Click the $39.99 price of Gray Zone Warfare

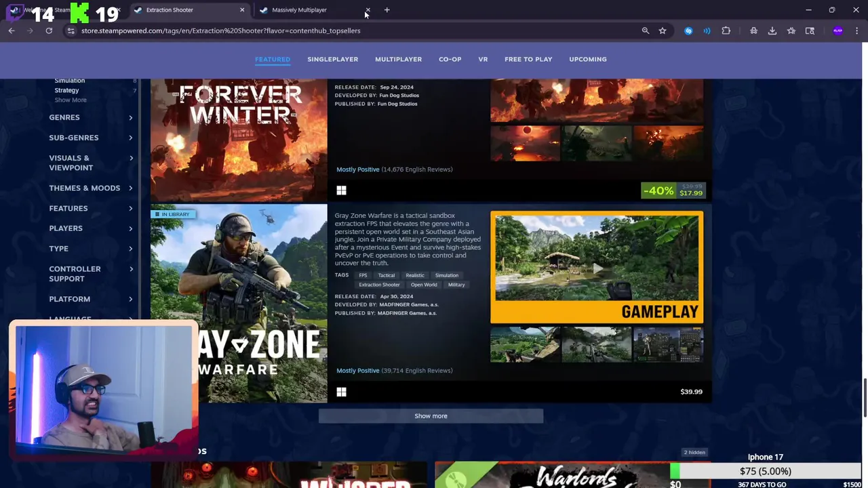(691, 392)
